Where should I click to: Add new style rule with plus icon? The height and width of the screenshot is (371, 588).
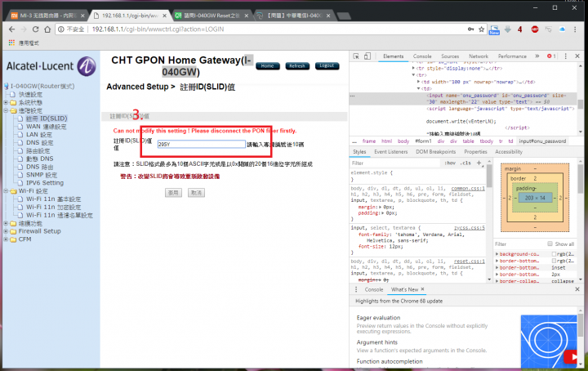(x=479, y=163)
